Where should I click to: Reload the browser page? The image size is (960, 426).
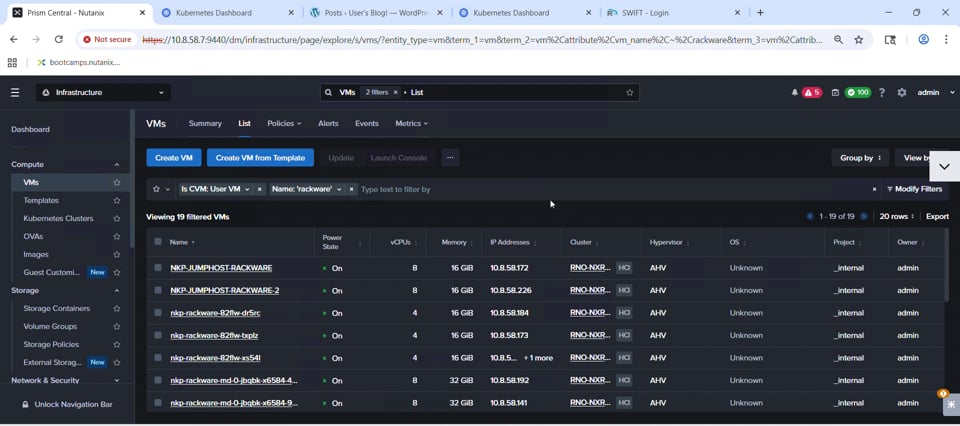pos(59,39)
